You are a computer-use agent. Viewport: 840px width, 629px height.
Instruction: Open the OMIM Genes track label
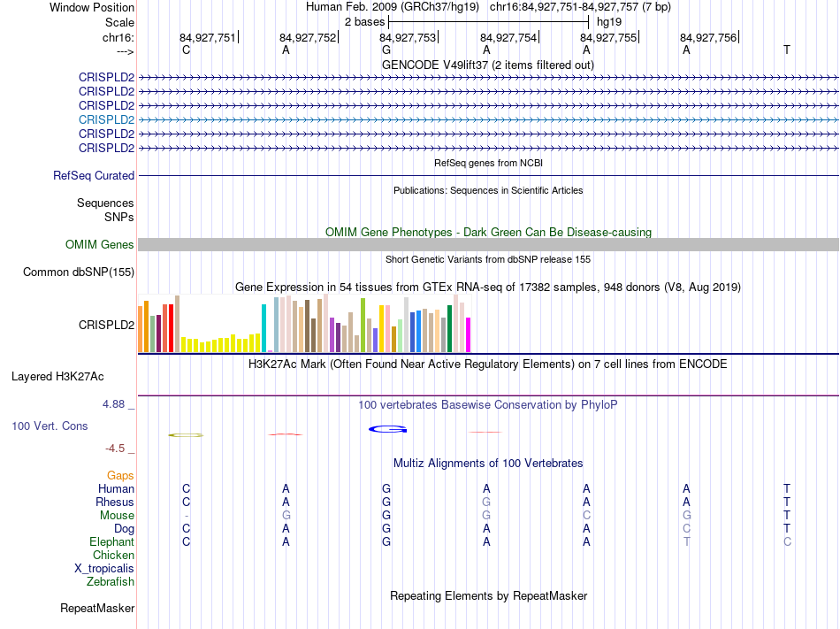click(x=100, y=245)
